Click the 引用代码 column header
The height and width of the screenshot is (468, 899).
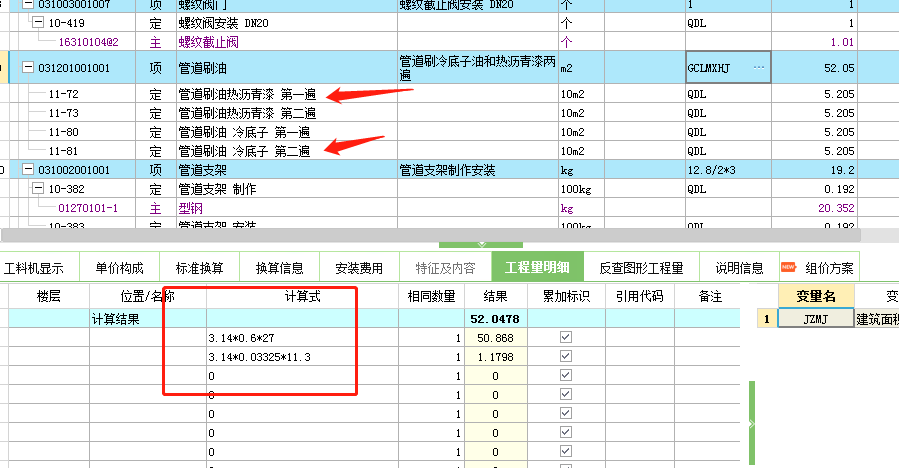point(640,297)
